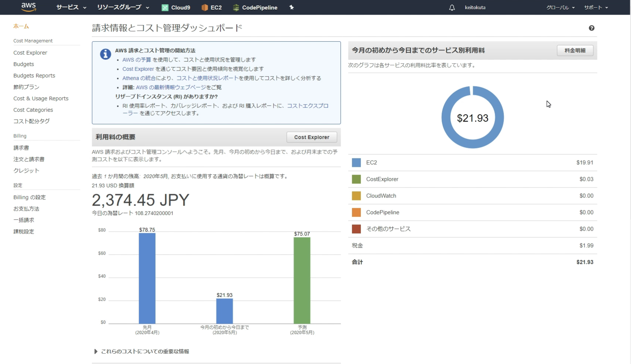The image size is (631, 364).
Task: Click the CostExplorer green color swatch
Action: tap(356, 179)
